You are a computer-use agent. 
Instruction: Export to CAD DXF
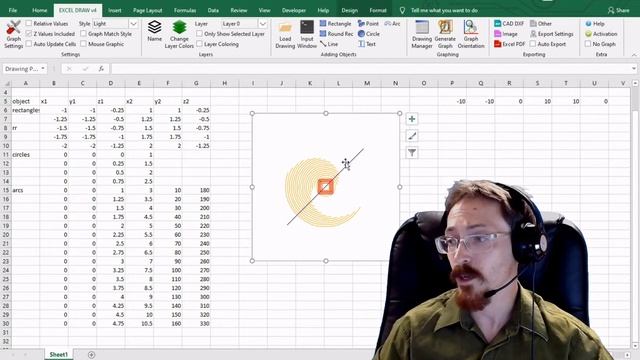(x=509, y=24)
